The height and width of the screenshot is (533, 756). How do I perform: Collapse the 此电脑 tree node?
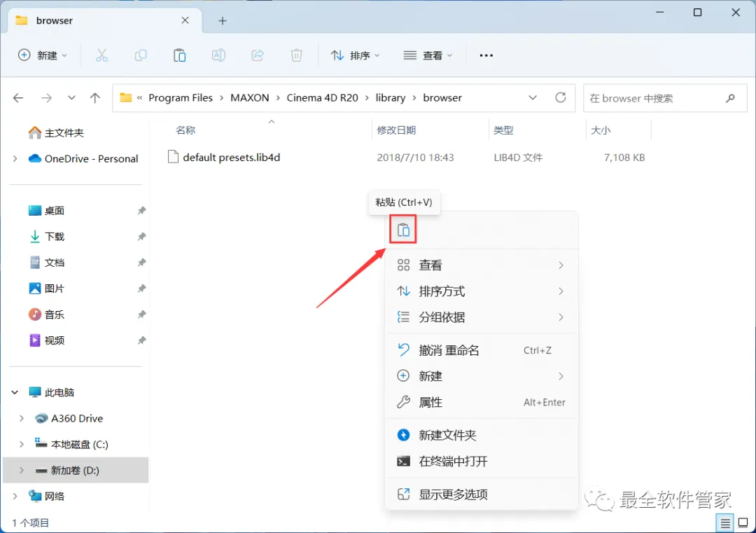[x=15, y=392]
